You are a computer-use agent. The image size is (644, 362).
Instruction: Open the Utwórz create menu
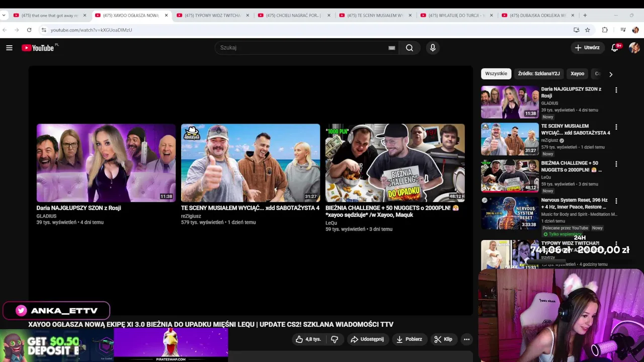(x=587, y=48)
